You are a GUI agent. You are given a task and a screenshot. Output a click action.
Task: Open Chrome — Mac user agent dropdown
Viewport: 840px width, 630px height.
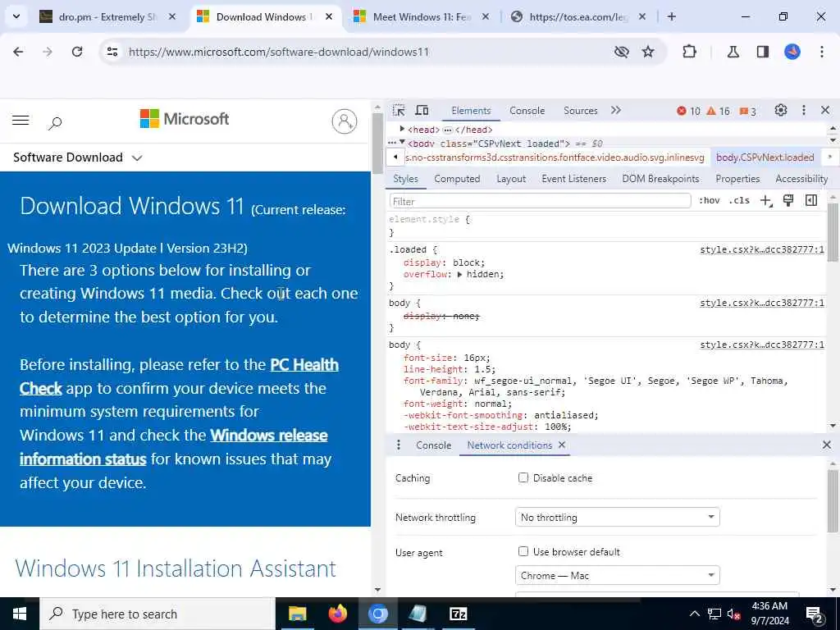coord(617,575)
